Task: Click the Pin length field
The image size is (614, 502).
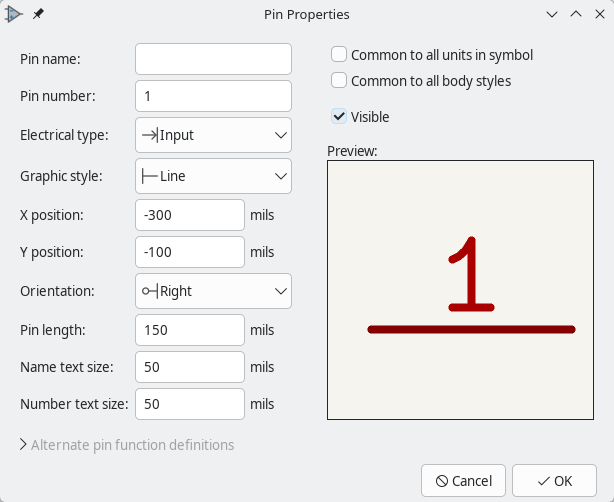Action: click(x=190, y=330)
